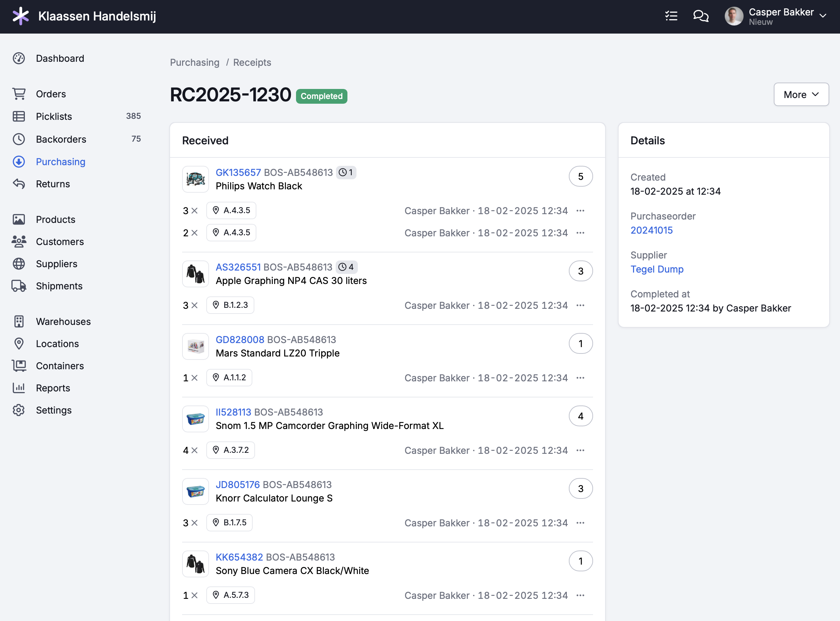Open Casper Bakker user menu chevron
Viewport: 840px width, 621px height.
[x=823, y=16]
